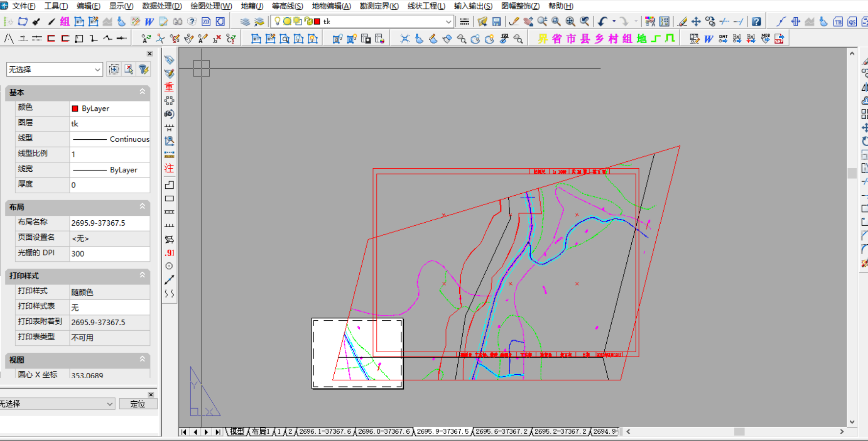Click the red layer color square in layer box
The width and height of the screenshot is (868, 441).
coord(317,22)
